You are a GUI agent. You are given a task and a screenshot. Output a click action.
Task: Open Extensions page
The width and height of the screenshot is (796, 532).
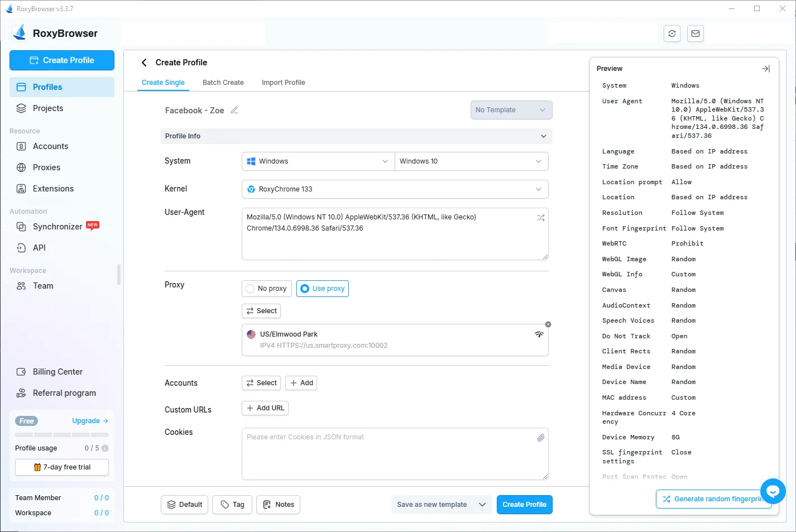pos(62,189)
